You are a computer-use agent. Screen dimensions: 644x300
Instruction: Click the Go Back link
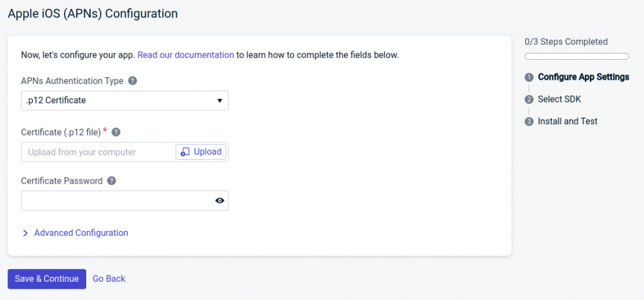tap(109, 279)
